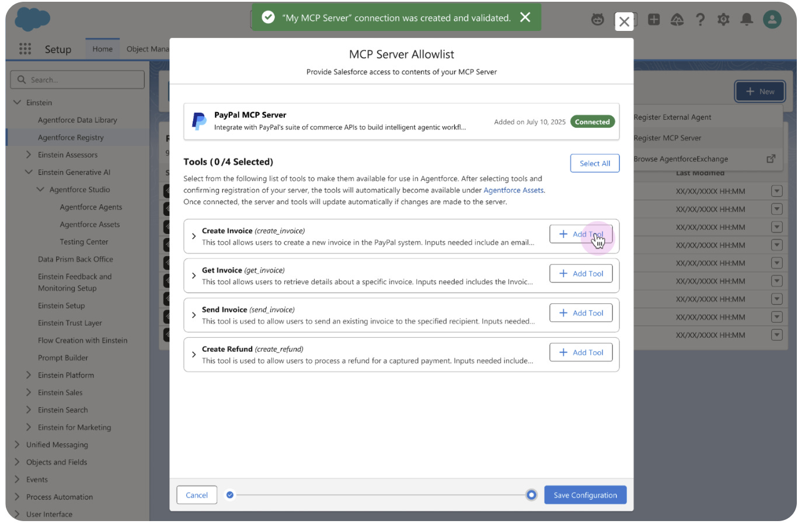
Task: Click the Connected status badge
Action: pyautogui.click(x=592, y=122)
